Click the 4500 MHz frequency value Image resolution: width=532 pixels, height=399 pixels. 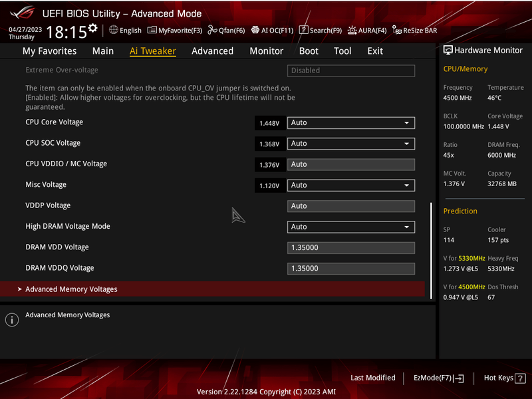point(458,98)
